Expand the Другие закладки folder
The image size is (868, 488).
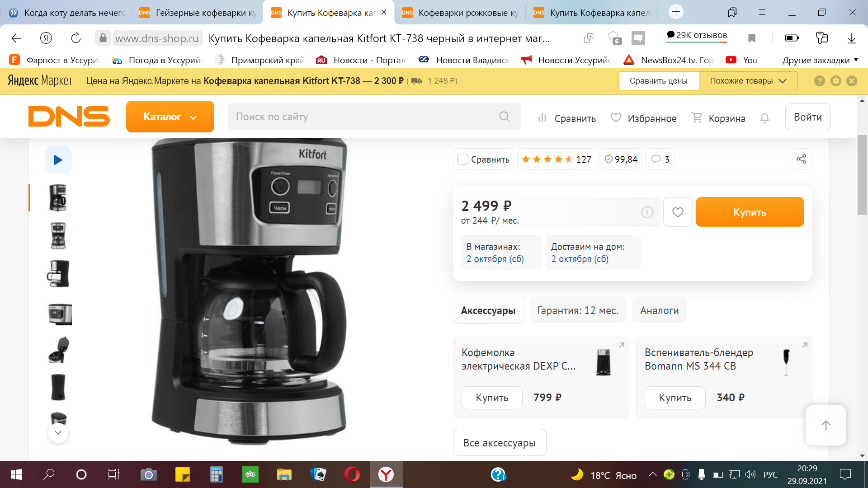click(x=820, y=60)
